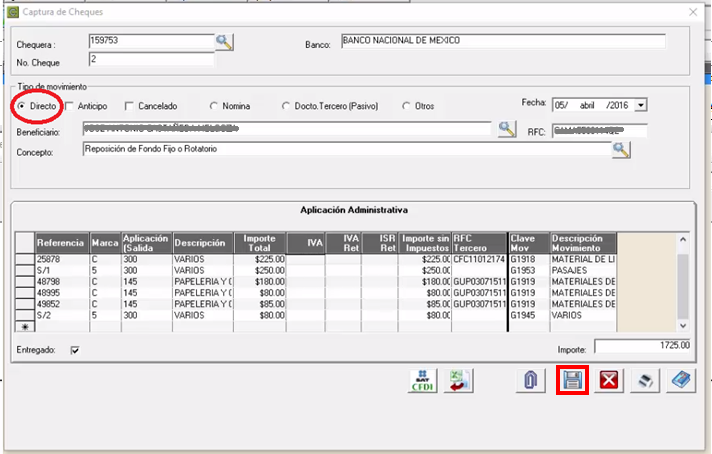Click the No. Cheque input field
The width and height of the screenshot is (712, 454).
click(x=150, y=60)
